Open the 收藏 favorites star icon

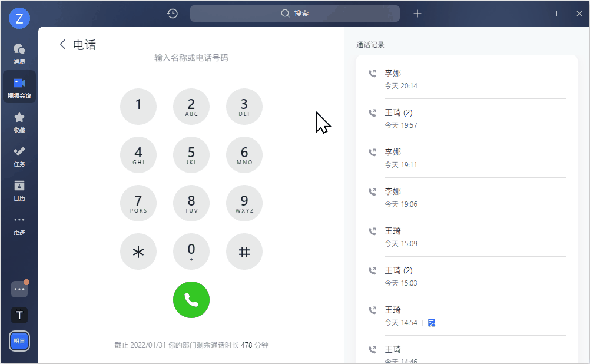(19, 123)
